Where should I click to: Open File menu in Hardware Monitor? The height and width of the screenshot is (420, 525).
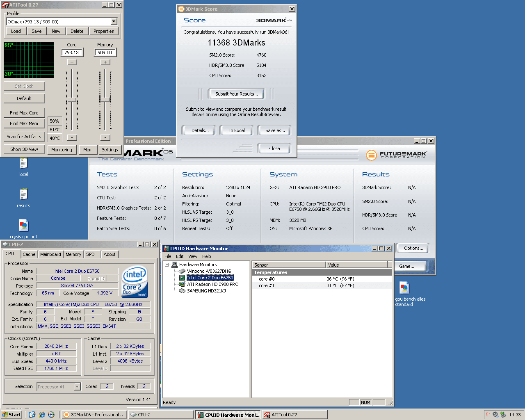tap(168, 256)
